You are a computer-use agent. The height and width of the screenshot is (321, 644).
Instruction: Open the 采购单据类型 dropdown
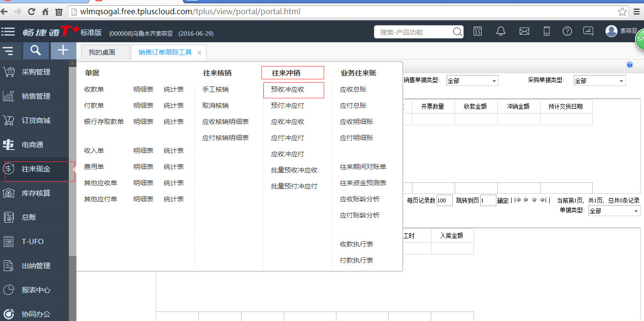coord(599,81)
